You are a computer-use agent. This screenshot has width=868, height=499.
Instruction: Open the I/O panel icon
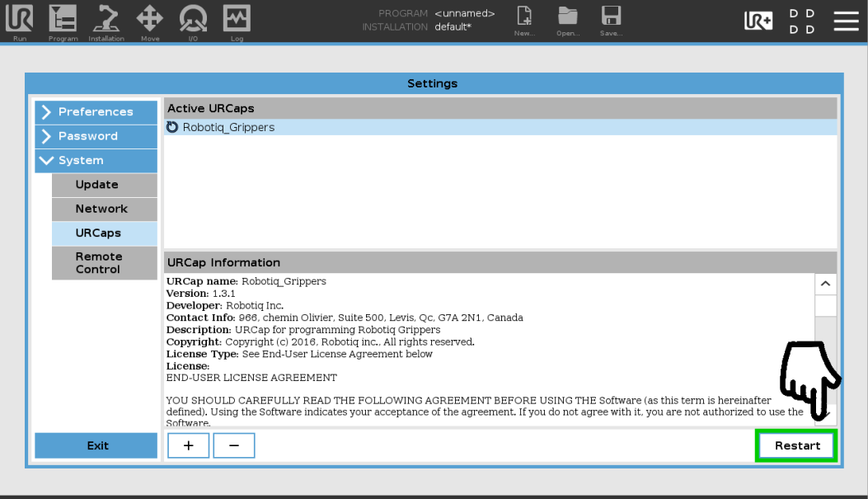pyautogui.click(x=193, y=22)
